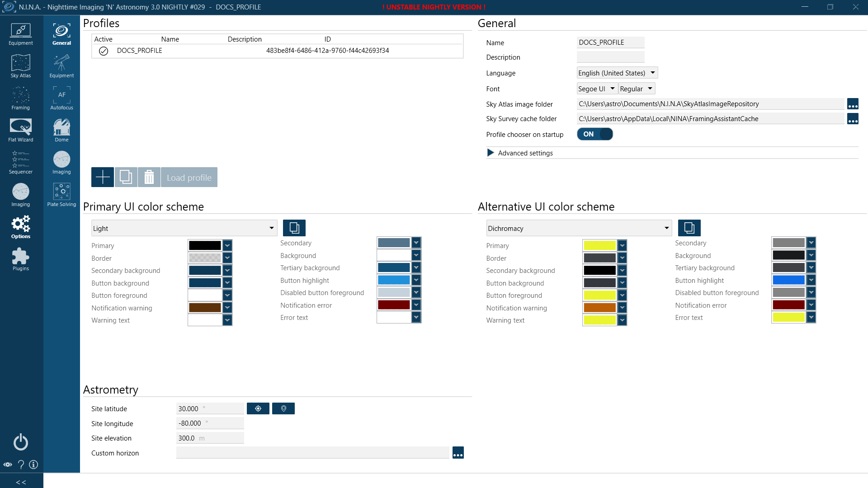
Task: Open the Segoe UI font family dropdown
Action: point(597,89)
